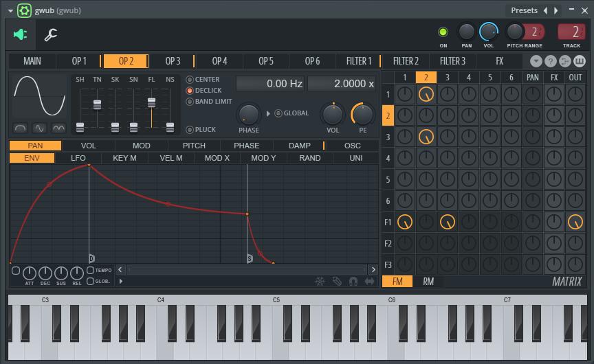This screenshot has width=594, height=364.
Task: Click the double-arrow slide icon
Action: [x=369, y=281]
